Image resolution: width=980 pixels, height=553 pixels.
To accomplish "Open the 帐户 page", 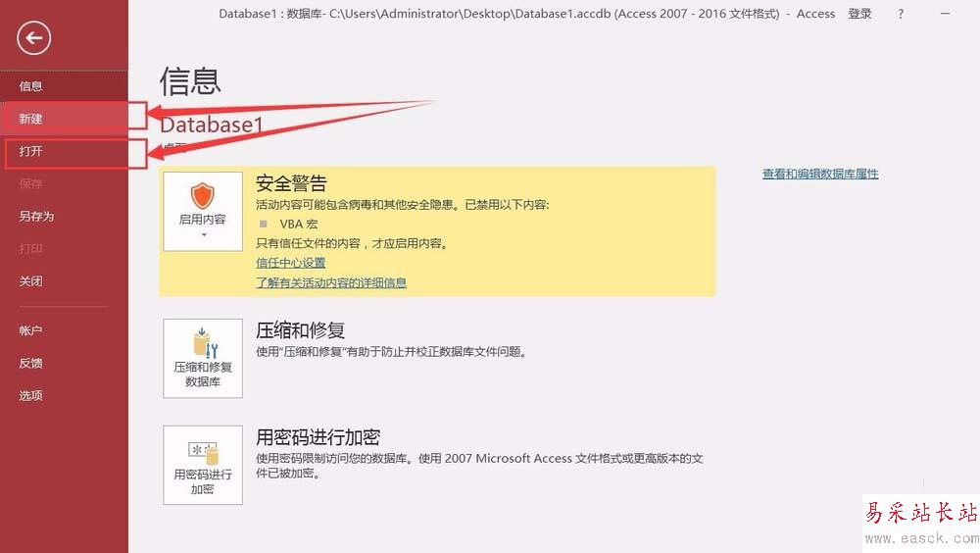I will pyautogui.click(x=64, y=330).
